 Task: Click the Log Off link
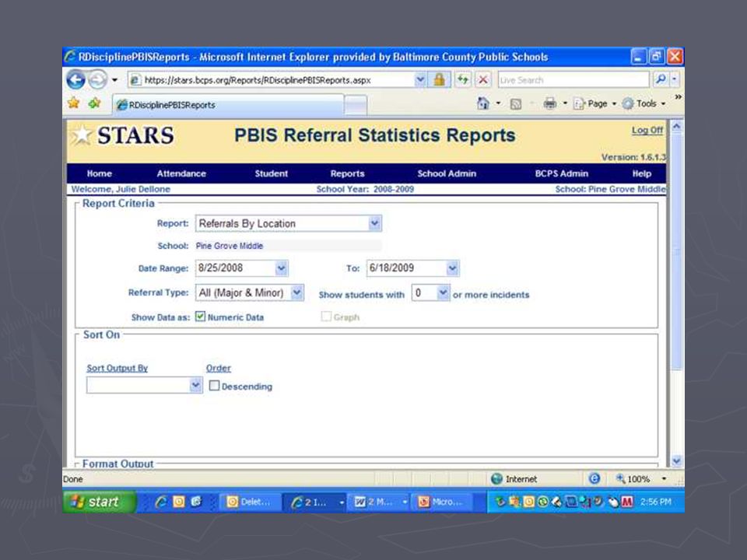[647, 130]
